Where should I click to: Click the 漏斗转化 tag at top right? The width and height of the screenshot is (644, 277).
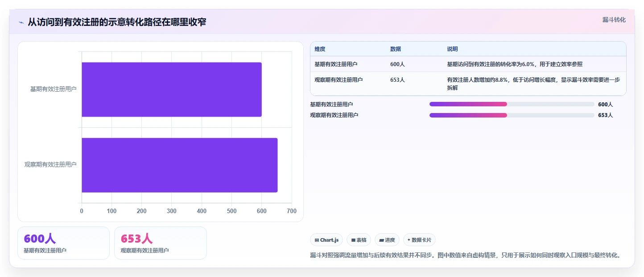pos(614,20)
